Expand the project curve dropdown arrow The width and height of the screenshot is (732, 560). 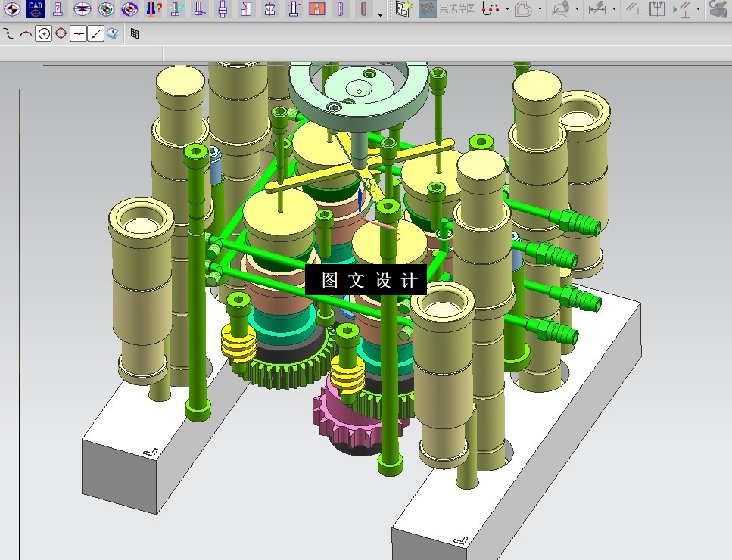(x=577, y=9)
